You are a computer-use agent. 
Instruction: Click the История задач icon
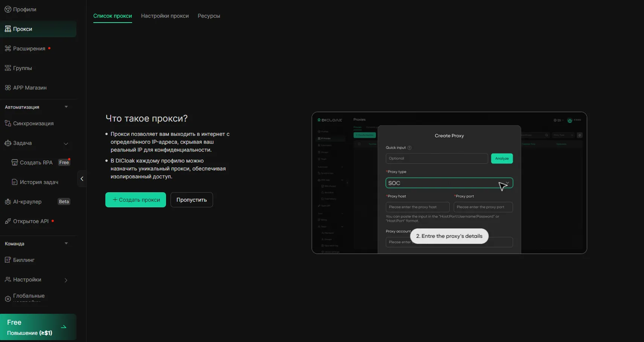click(x=15, y=182)
